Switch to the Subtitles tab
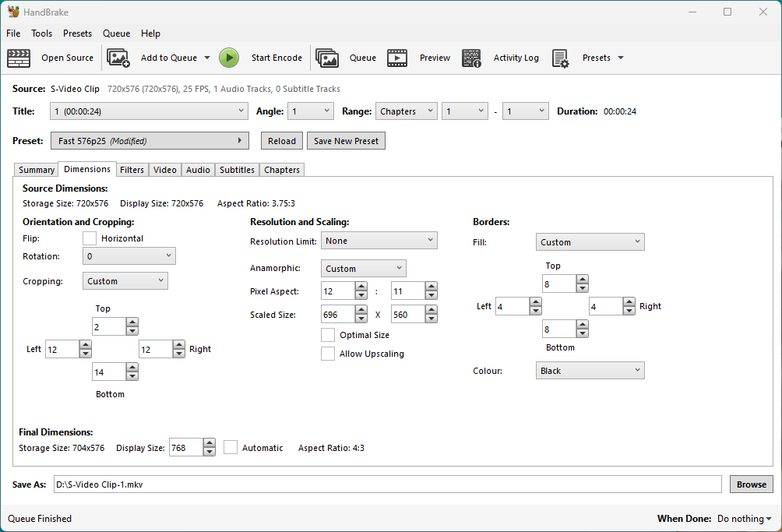This screenshot has height=532, width=782. tap(237, 170)
